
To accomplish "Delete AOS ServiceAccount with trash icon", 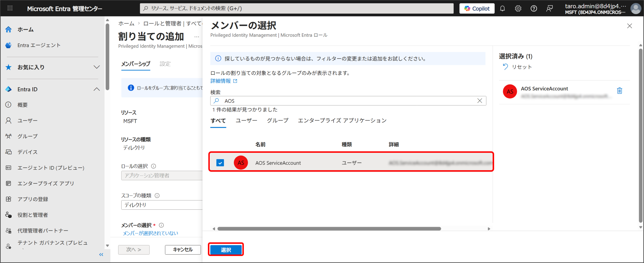I will click(619, 91).
